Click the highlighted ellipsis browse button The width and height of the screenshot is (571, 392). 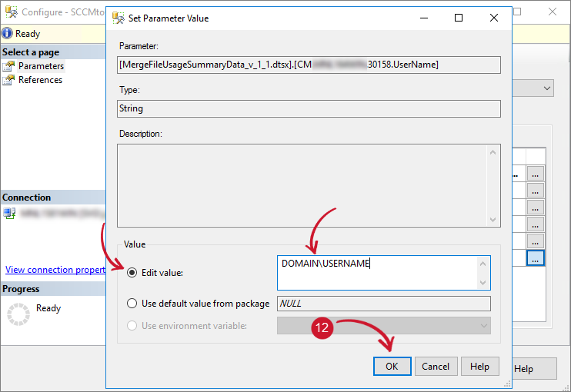536,258
